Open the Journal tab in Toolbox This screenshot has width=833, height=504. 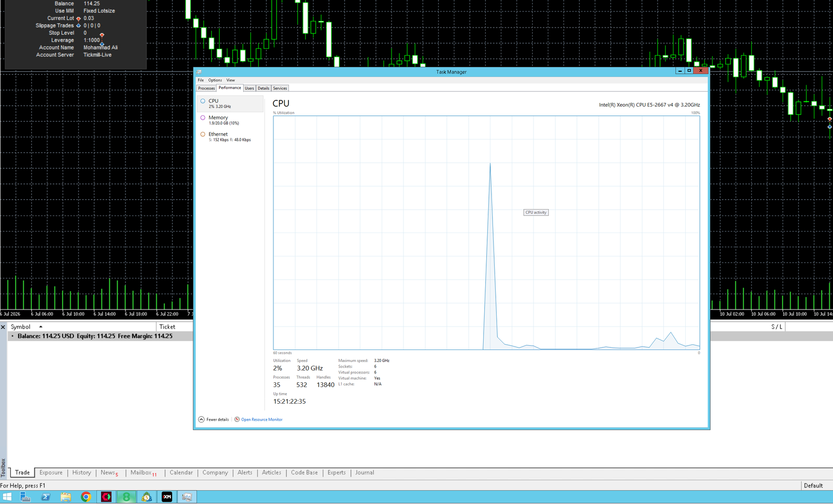click(364, 473)
